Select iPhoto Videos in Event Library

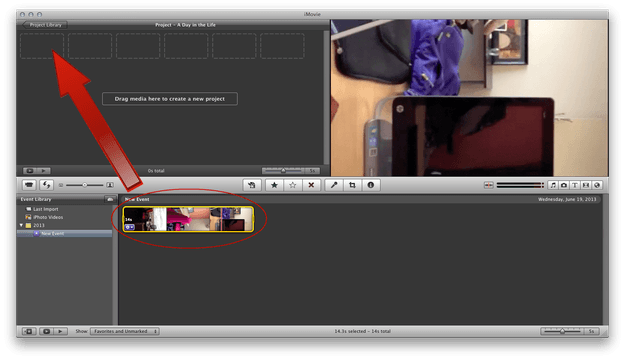click(x=48, y=217)
